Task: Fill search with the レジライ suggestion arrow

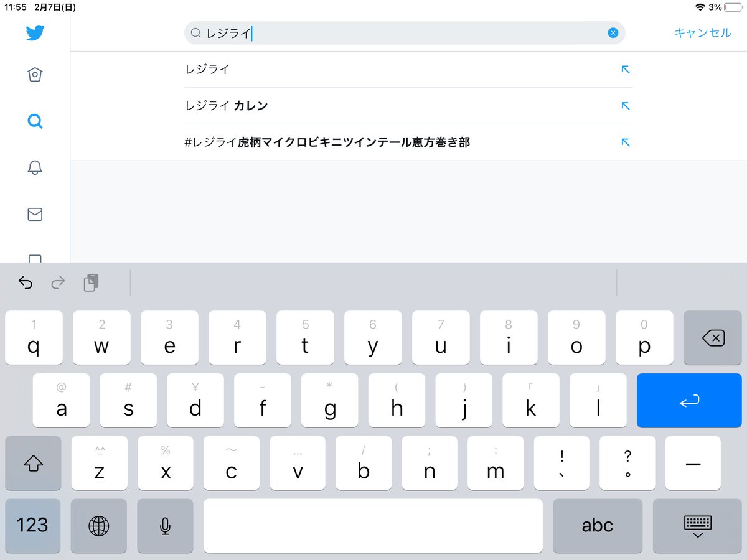Action: 626,70
